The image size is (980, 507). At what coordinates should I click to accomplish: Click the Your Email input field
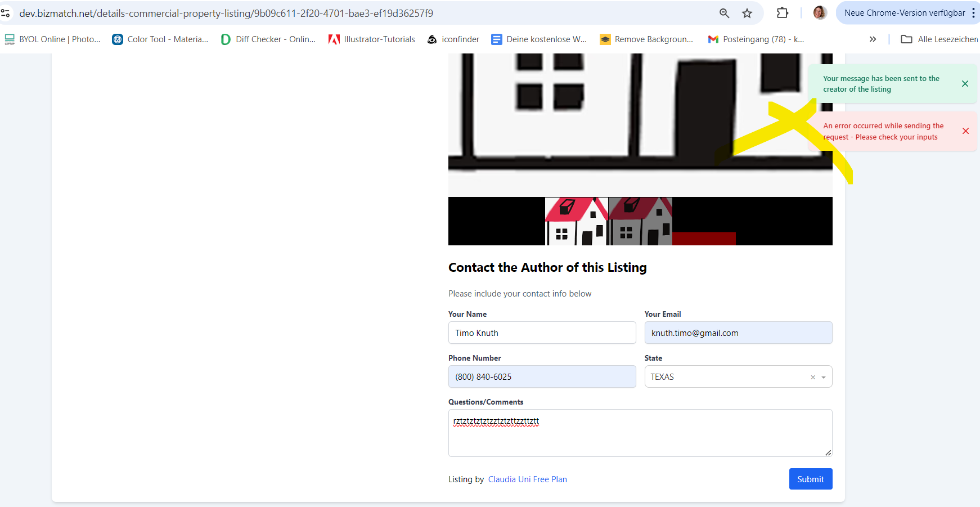tap(738, 333)
